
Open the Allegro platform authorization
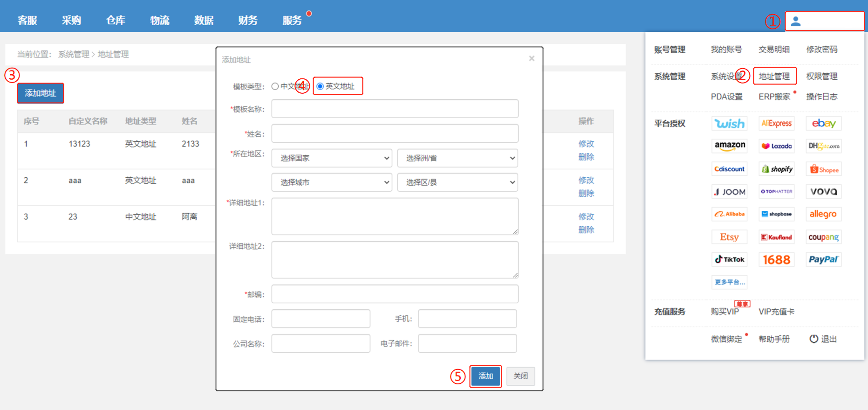click(824, 214)
